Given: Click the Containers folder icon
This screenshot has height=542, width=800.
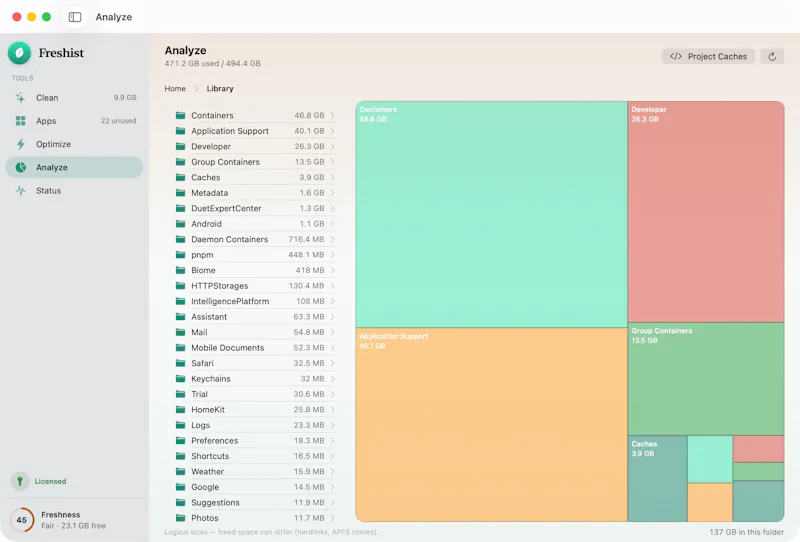Looking at the screenshot, I should pos(180,115).
